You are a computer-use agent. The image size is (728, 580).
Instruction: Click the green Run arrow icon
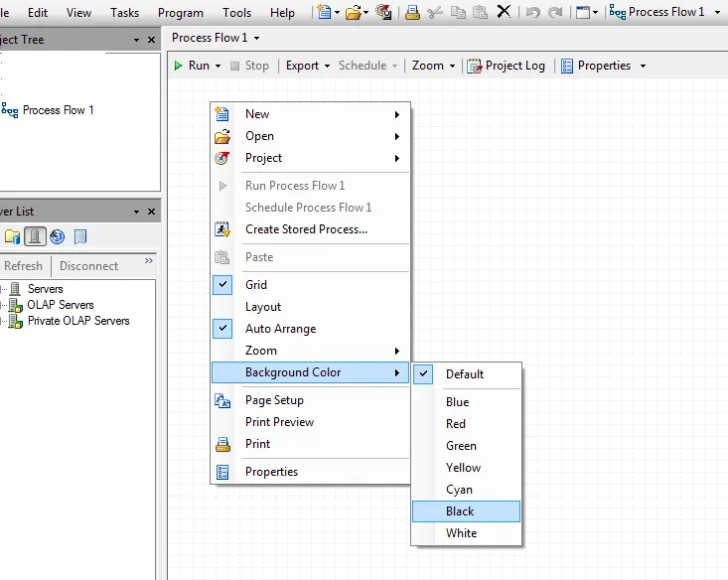[x=178, y=66]
